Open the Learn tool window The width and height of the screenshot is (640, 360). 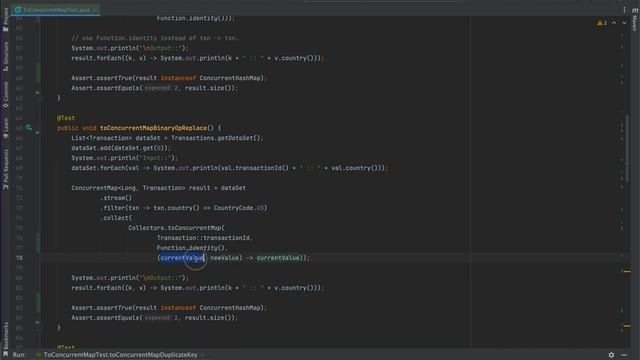point(5,128)
